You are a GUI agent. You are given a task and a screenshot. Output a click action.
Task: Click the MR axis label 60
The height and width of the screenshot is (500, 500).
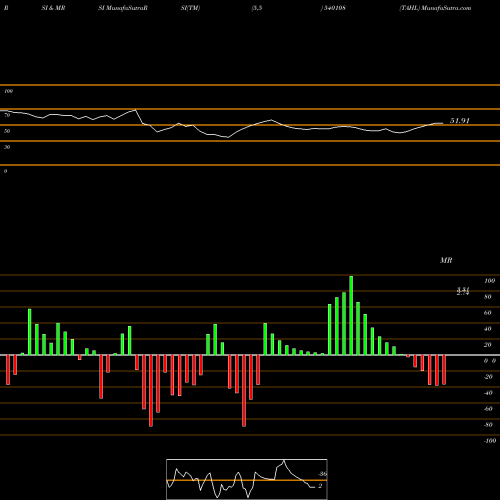pos(487,313)
